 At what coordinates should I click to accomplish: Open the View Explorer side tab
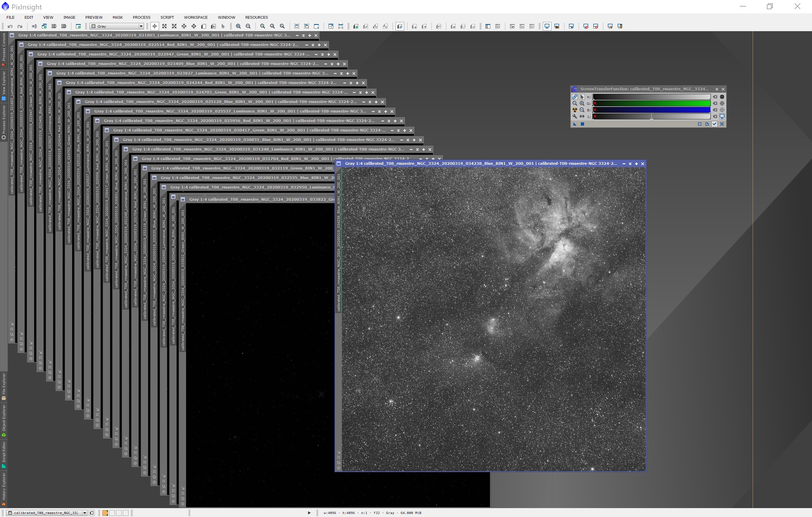click(x=4, y=86)
